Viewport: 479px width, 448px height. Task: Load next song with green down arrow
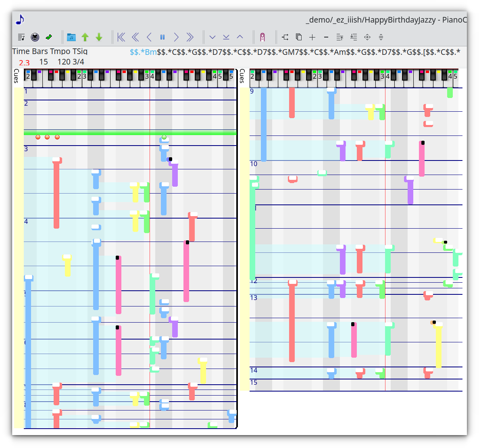(x=99, y=37)
